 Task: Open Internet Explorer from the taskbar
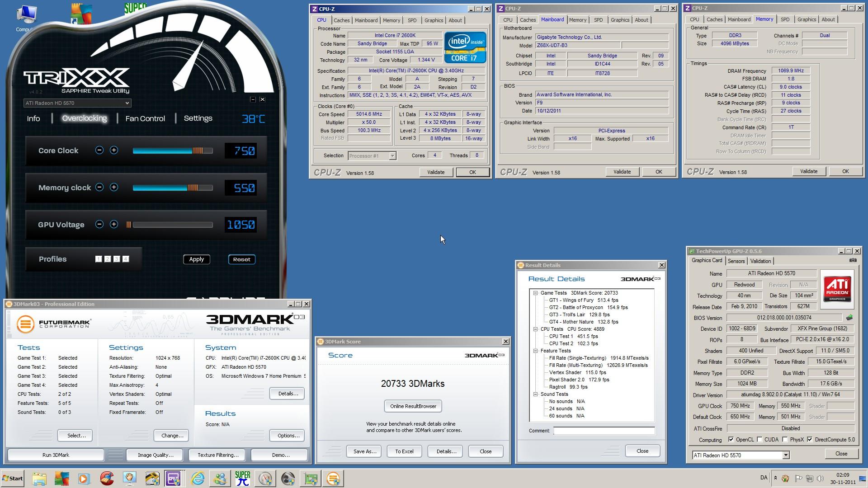click(198, 479)
